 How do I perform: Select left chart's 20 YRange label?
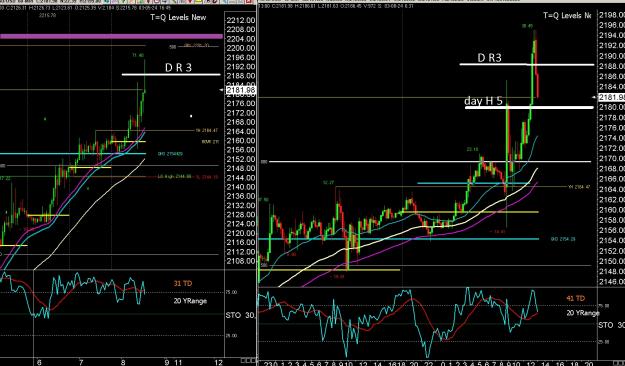[x=190, y=301]
